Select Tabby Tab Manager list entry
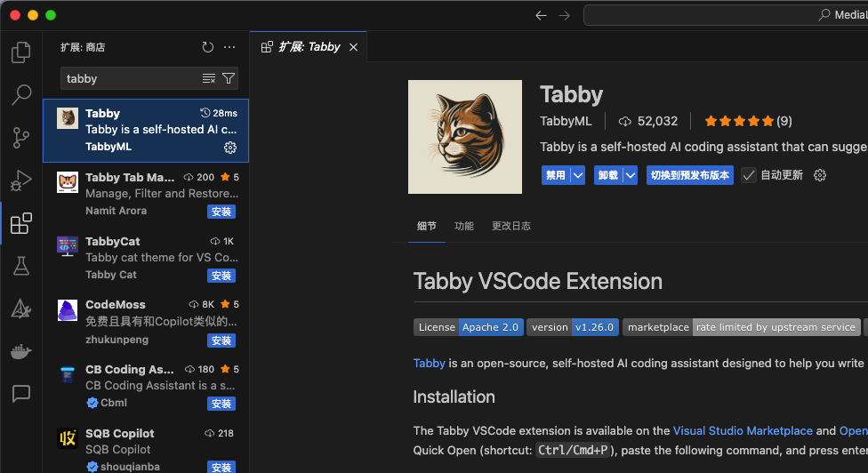Image resolution: width=868 pixels, height=473 pixels. [x=146, y=195]
